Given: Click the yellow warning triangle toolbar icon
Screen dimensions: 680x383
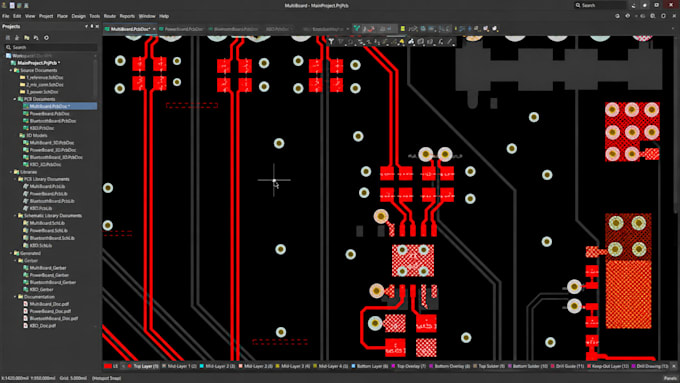Looking at the screenshot, I should pyautogui.click(x=402, y=42).
